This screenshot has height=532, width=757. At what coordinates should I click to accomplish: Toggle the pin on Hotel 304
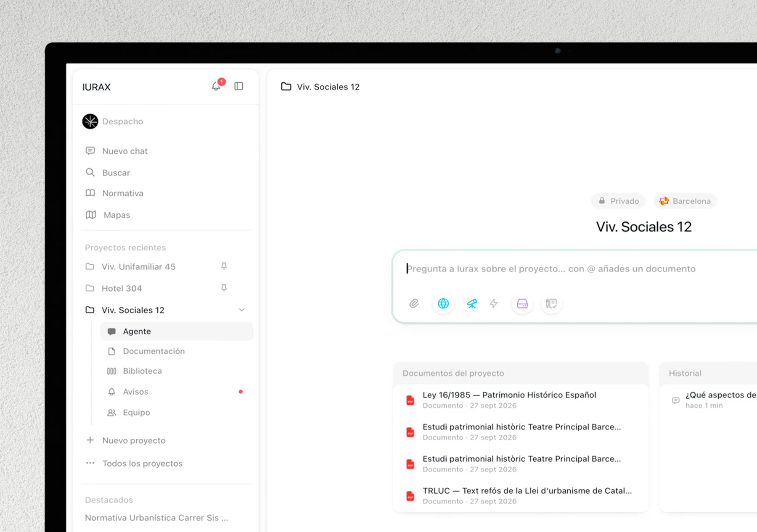[x=224, y=288]
